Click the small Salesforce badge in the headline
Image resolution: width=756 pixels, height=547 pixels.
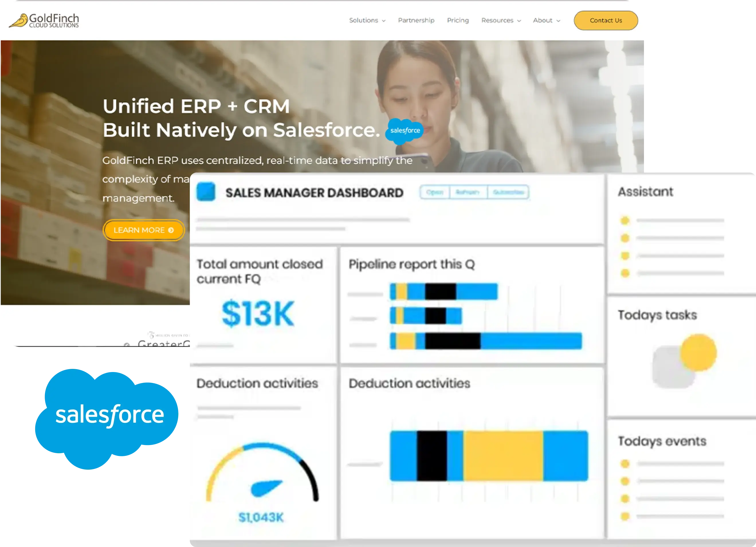[405, 131]
